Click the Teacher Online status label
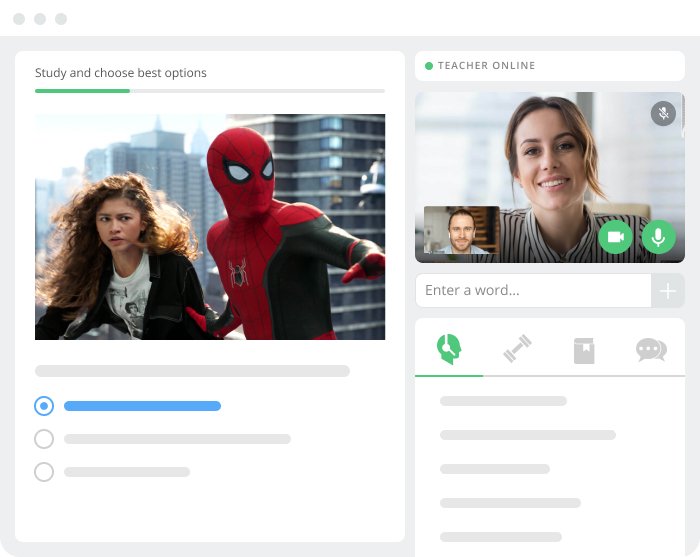 tap(486, 66)
